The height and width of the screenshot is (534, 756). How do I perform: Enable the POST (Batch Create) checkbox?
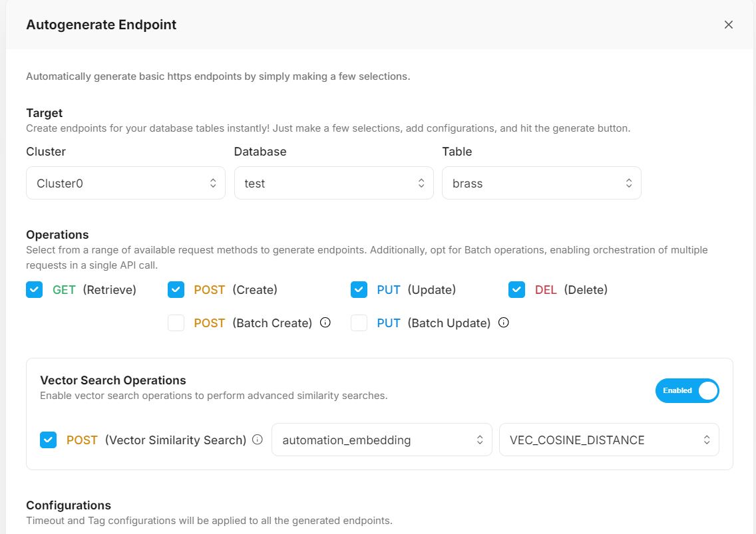coord(176,323)
